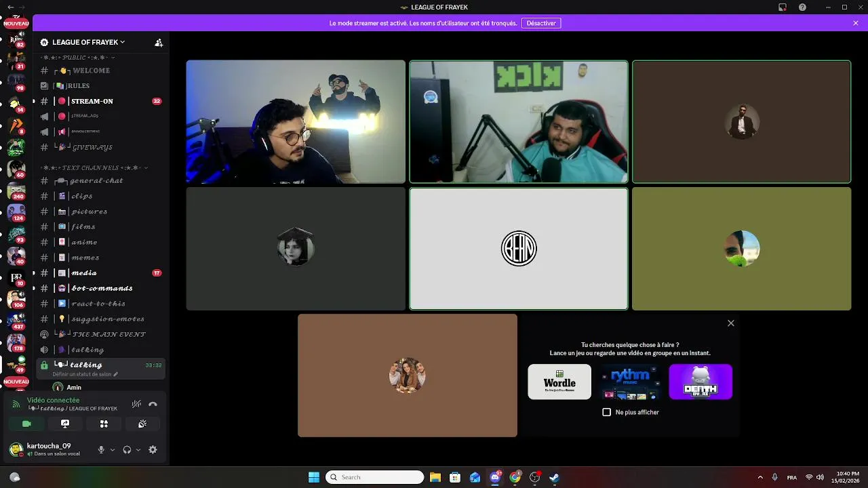Deafen with the headphones icon
This screenshot has width=868, height=488.
[x=127, y=449]
